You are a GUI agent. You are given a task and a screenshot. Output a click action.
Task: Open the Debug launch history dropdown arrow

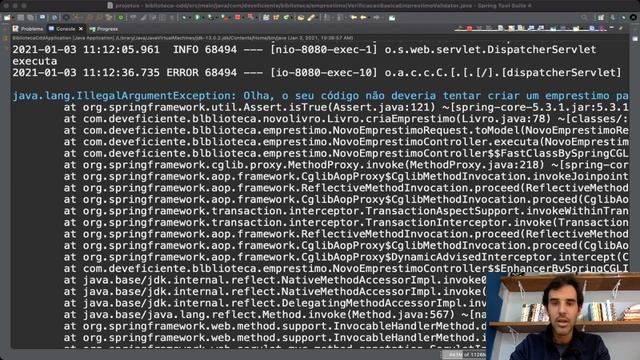coord(190,18)
